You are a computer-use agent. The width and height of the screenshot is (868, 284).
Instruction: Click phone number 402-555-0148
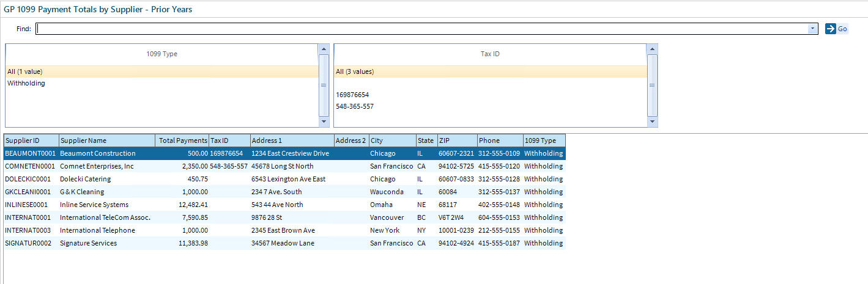(500, 205)
